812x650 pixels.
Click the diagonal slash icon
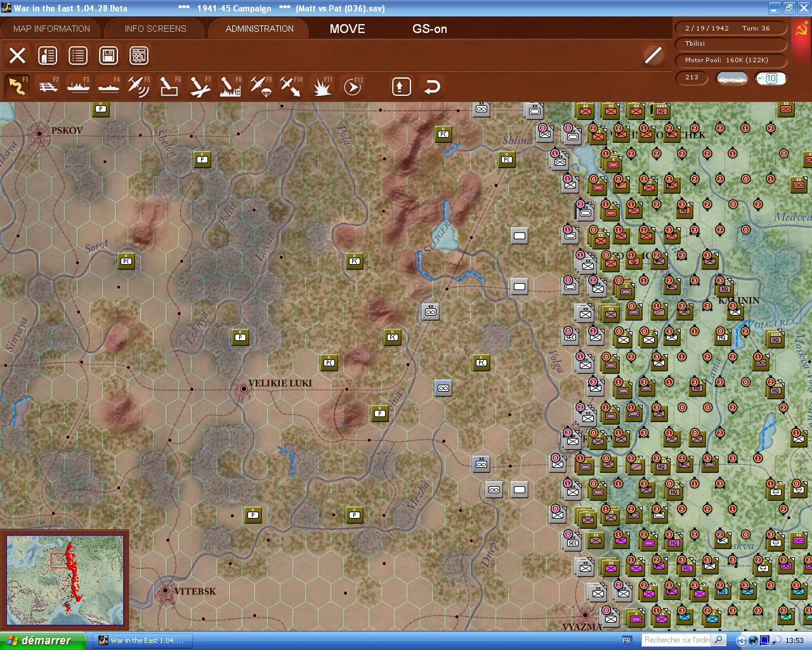653,55
